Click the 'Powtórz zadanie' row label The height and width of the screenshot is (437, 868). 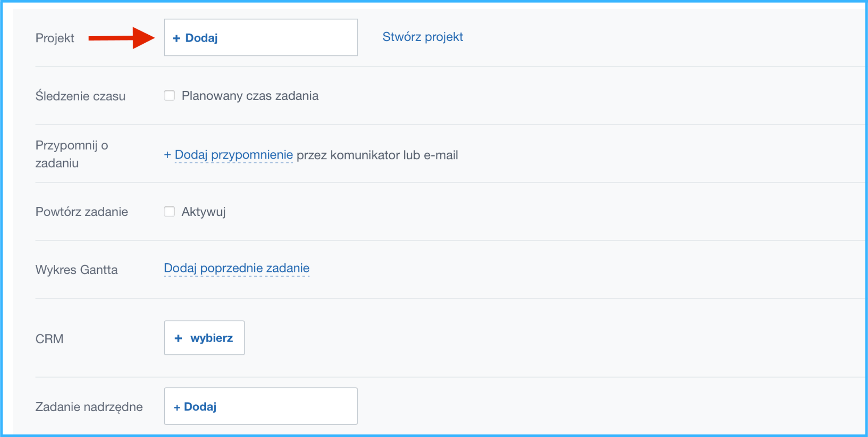pos(82,212)
